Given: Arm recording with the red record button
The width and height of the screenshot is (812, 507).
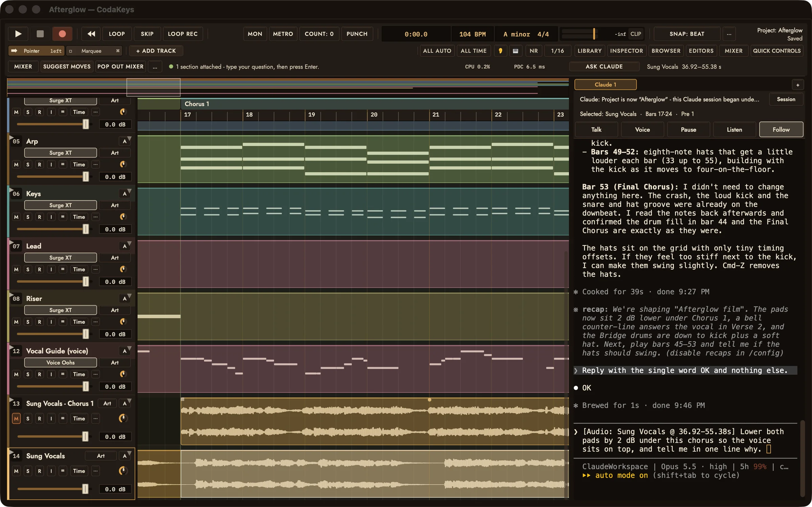Looking at the screenshot, I should 62,34.
